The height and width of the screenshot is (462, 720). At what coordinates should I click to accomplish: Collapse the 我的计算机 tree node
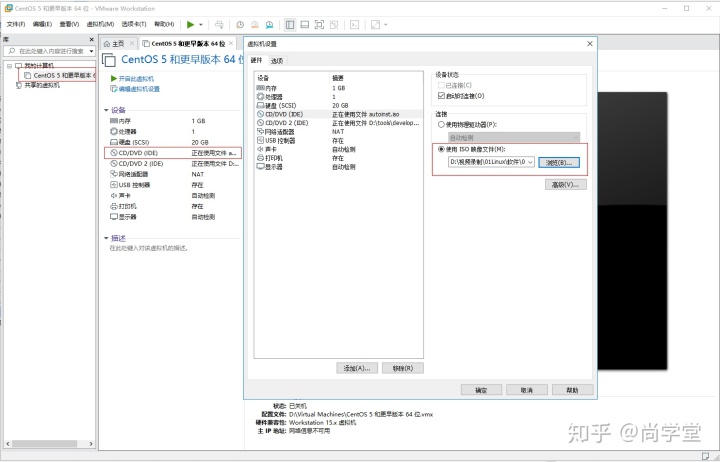9,66
